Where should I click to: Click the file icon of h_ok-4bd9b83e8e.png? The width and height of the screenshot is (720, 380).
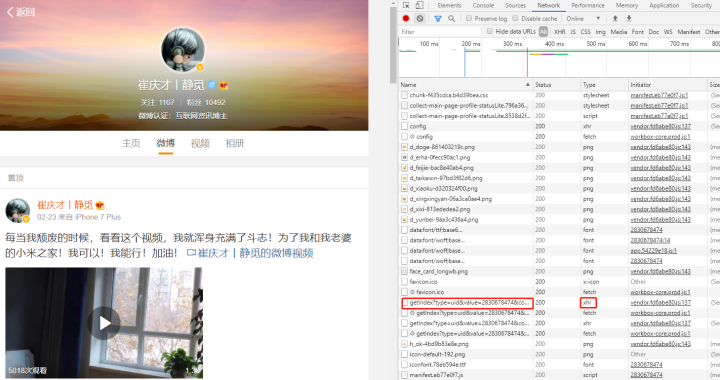(404, 344)
